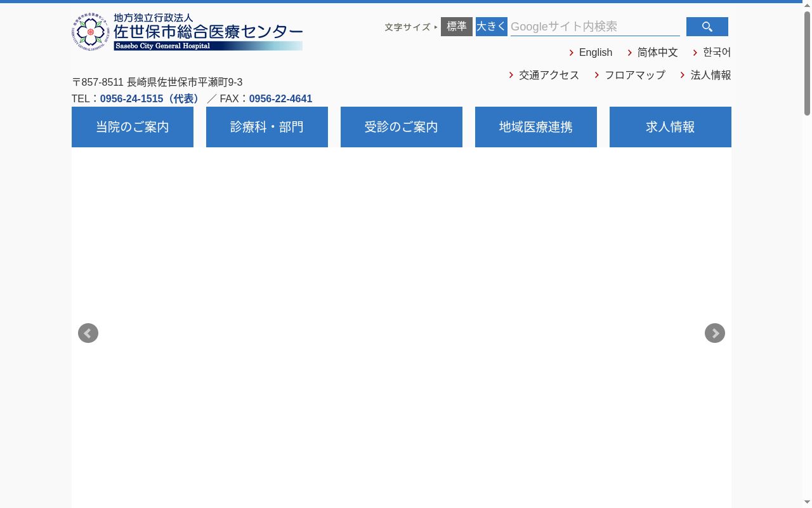Open the 地域医療連携 menu
Viewport: 812px width, 508px height.
coord(536,127)
